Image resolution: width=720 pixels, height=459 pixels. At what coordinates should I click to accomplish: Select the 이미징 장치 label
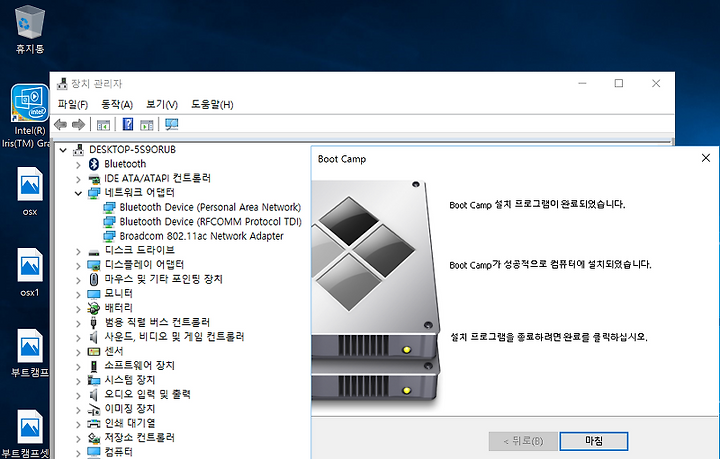pos(129,409)
